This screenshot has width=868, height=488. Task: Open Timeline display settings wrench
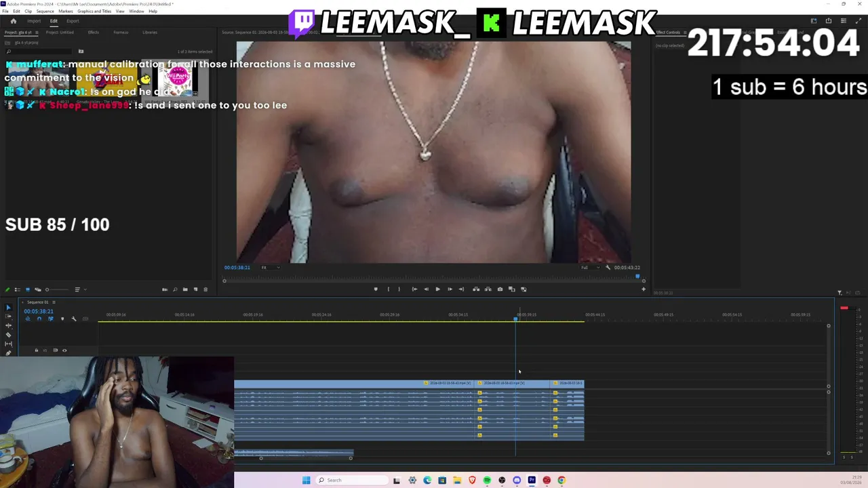tap(74, 319)
